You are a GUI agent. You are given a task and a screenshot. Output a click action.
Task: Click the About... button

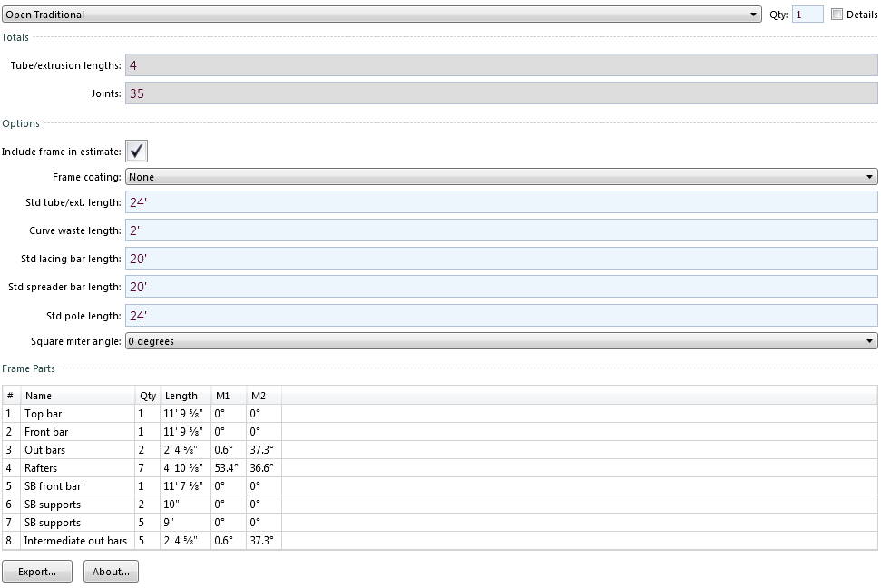(111, 571)
